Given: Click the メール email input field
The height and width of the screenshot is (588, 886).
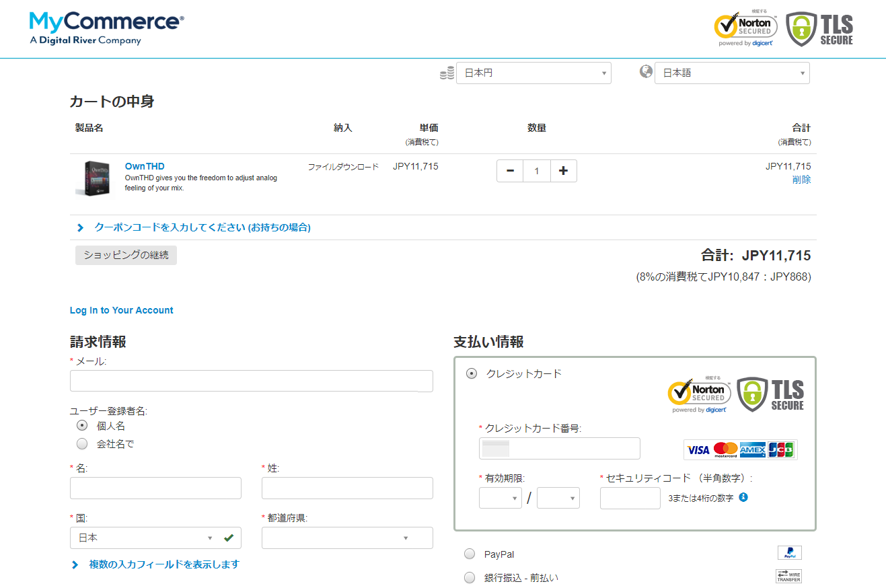Looking at the screenshot, I should [252, 381].
